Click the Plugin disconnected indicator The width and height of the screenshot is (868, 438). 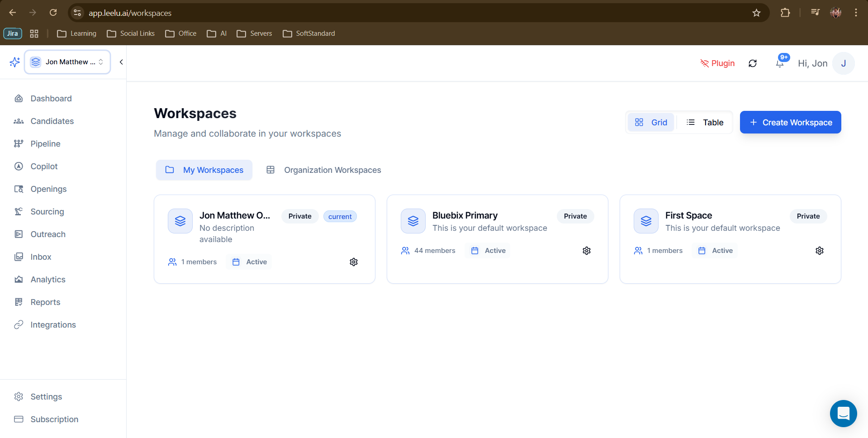pos(717,63)
